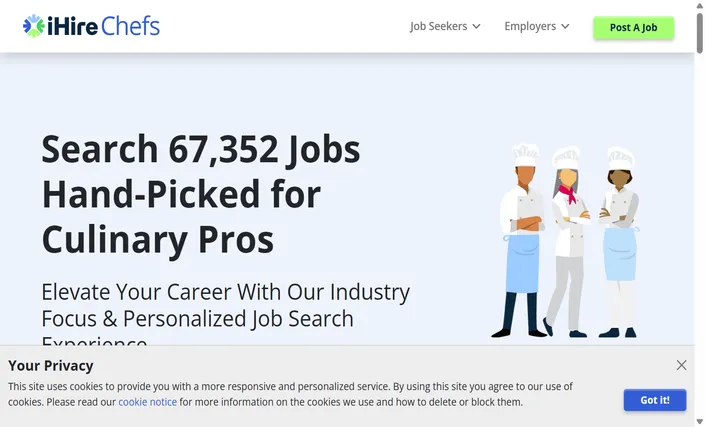
Task: Open the Employers menu
Action: pyautogui.click(x=536, y=27)
